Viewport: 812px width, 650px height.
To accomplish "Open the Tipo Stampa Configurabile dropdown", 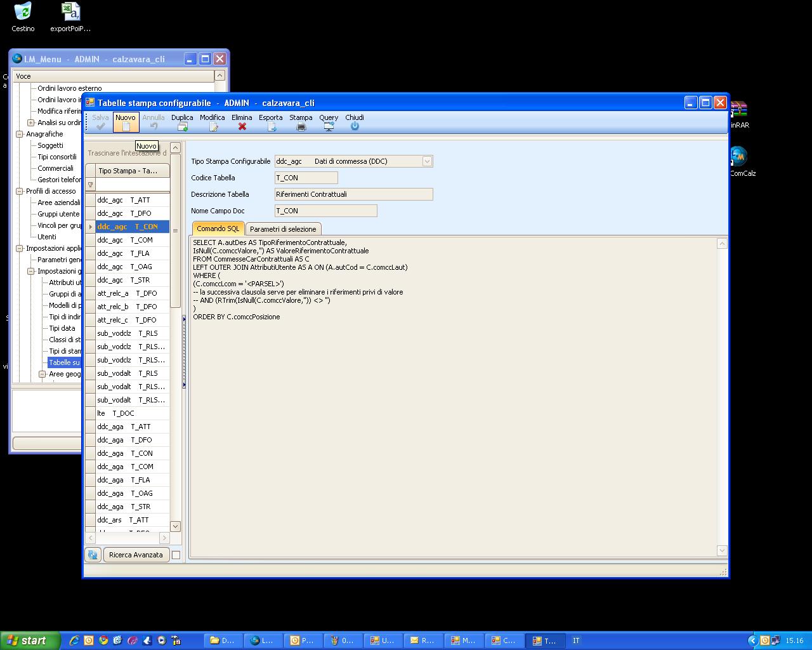I will click(x=427, y=161).
